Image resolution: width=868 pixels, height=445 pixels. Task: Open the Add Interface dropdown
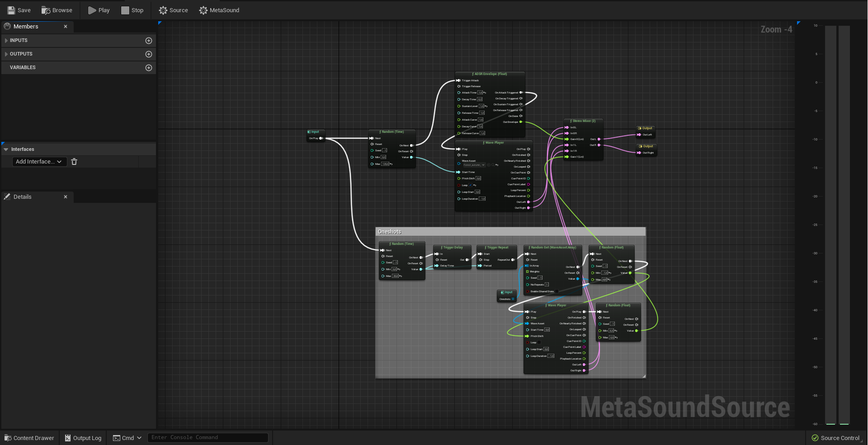point(39,162)
